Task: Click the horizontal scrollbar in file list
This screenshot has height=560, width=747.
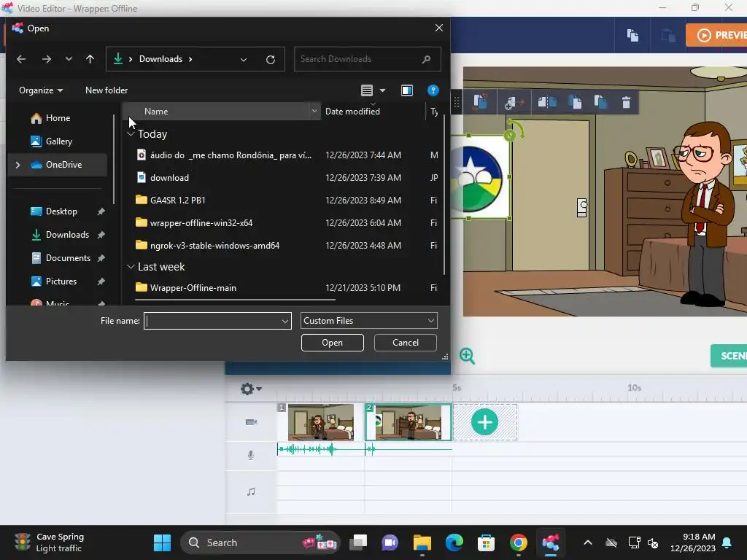Action: pos(236,300)
